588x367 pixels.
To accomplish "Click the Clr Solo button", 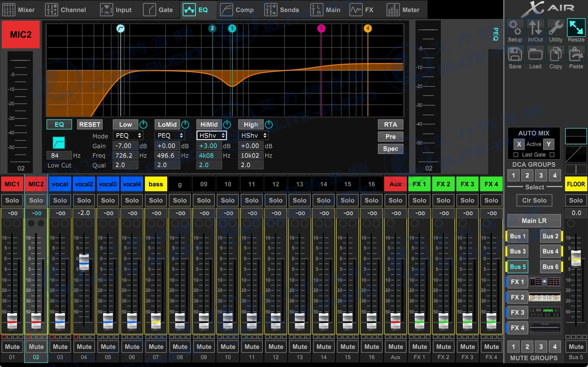I will [534, 200].
